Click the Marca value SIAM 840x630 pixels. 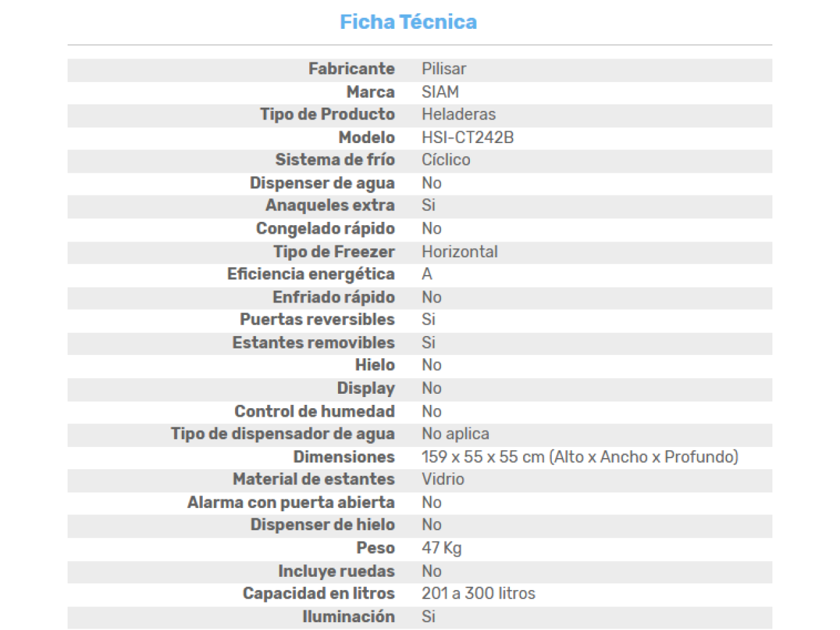440,92
